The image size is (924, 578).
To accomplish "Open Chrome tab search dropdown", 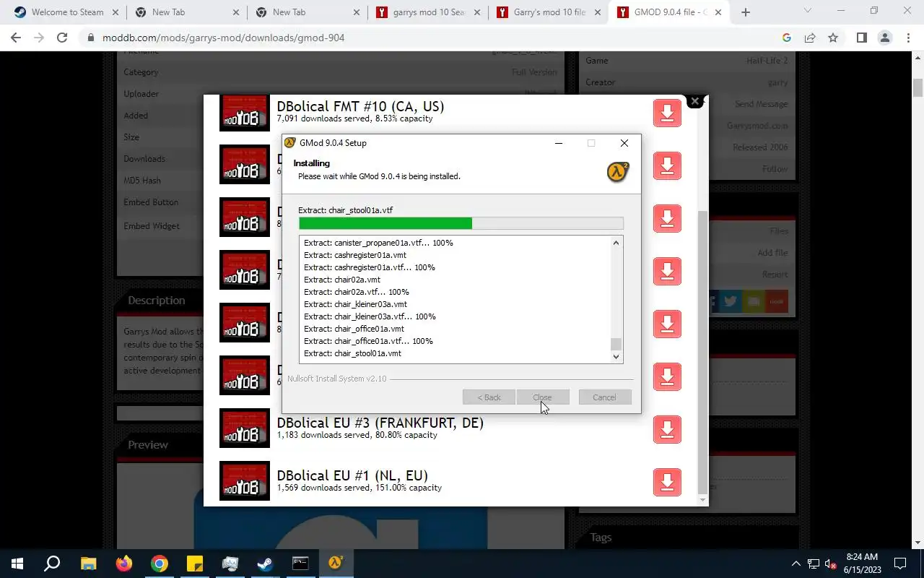I will point(807,11).
